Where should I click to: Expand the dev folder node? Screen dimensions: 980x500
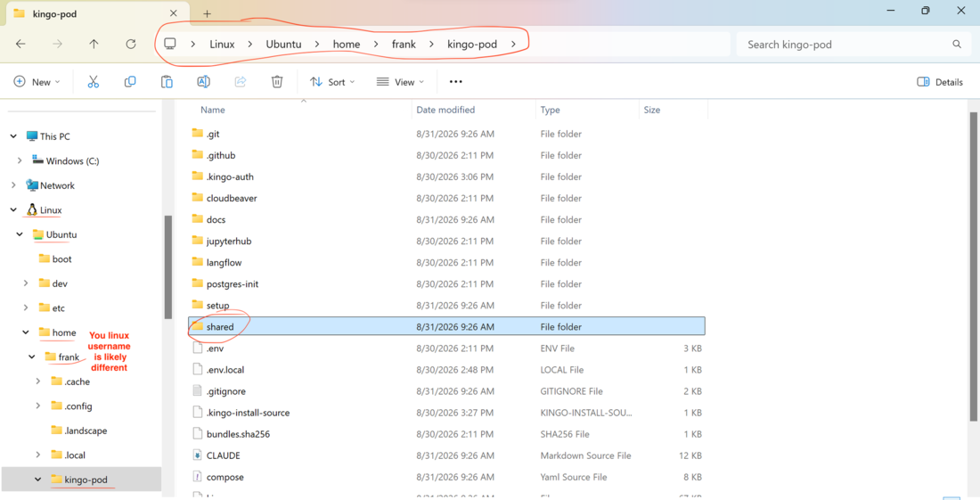[26, 283]
